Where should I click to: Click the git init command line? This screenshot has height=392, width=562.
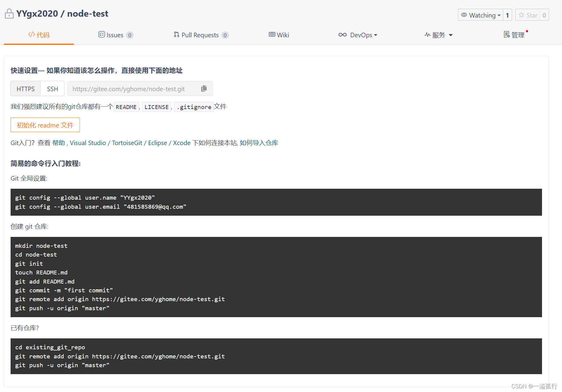(29, 264)
